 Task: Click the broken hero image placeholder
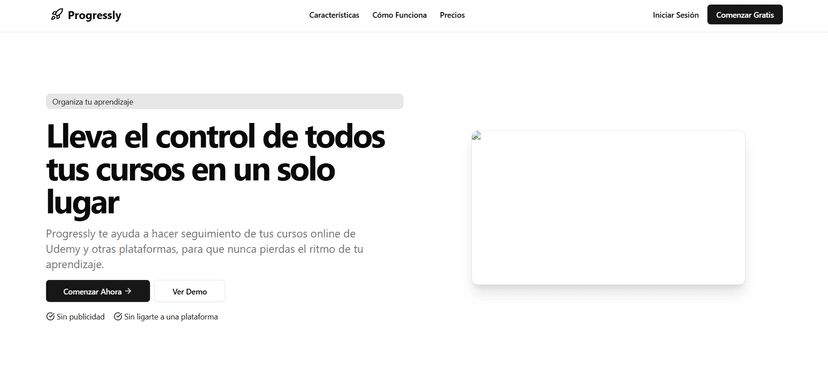coord(608,208)
